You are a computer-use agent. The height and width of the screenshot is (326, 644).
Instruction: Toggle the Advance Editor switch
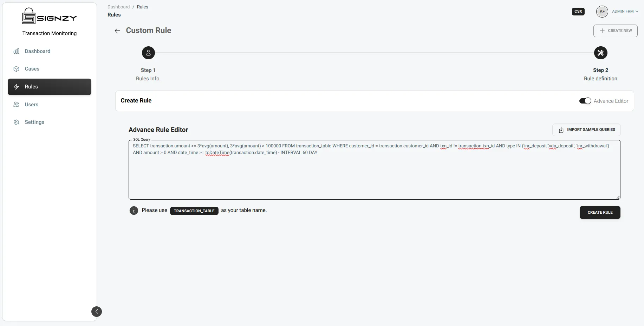[585, 101]
